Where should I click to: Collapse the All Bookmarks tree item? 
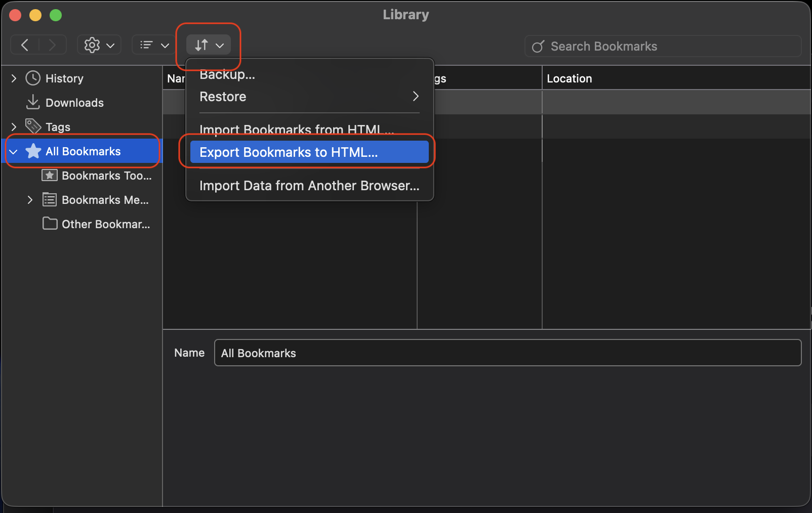tap(13, 151)
